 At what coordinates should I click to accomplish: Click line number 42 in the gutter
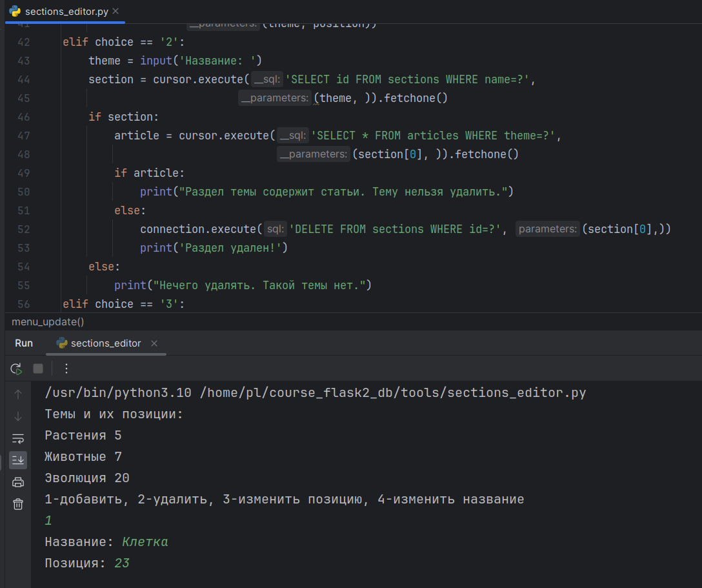[x=24, y=43]
